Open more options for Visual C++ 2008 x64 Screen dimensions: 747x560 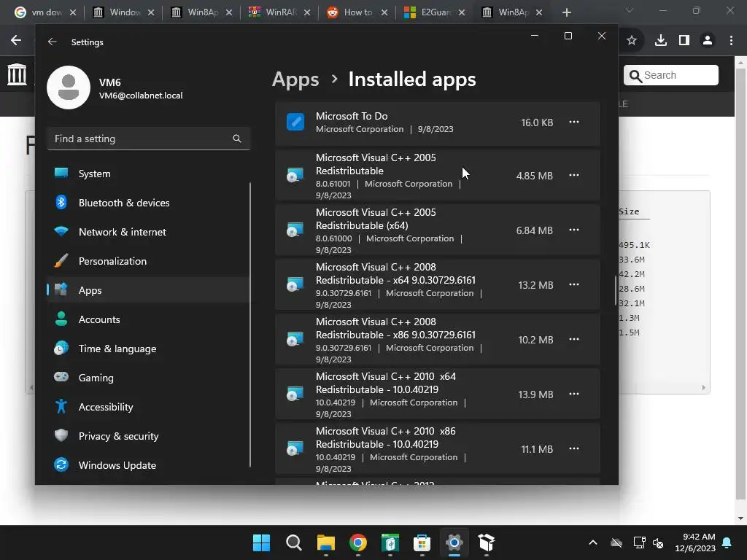click(574, 285)
